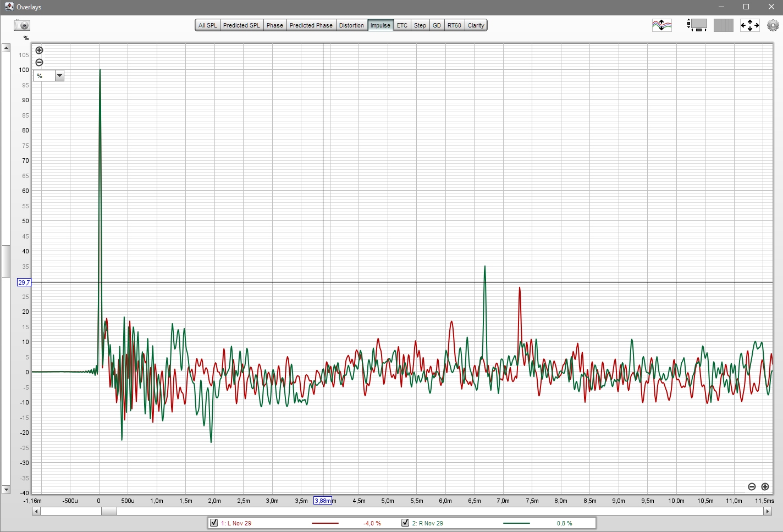Click the 1: L Nov 29 label
This screenshot has width=783, height=532.
coord(236,523)
